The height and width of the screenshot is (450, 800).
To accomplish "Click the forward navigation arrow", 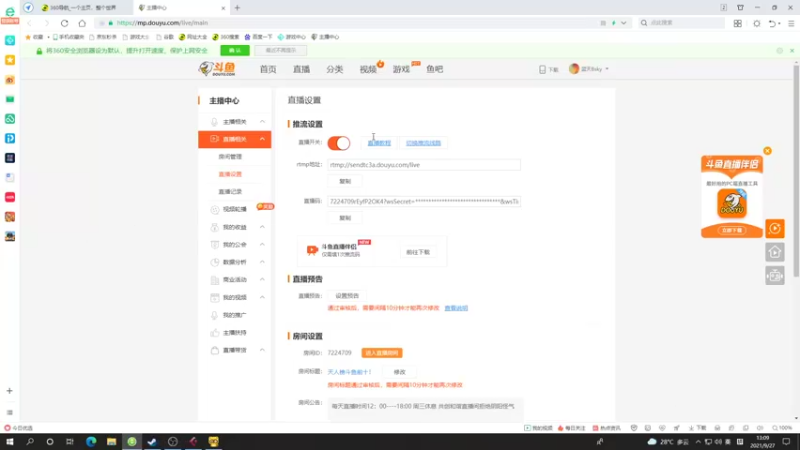I will click(46, 23).
